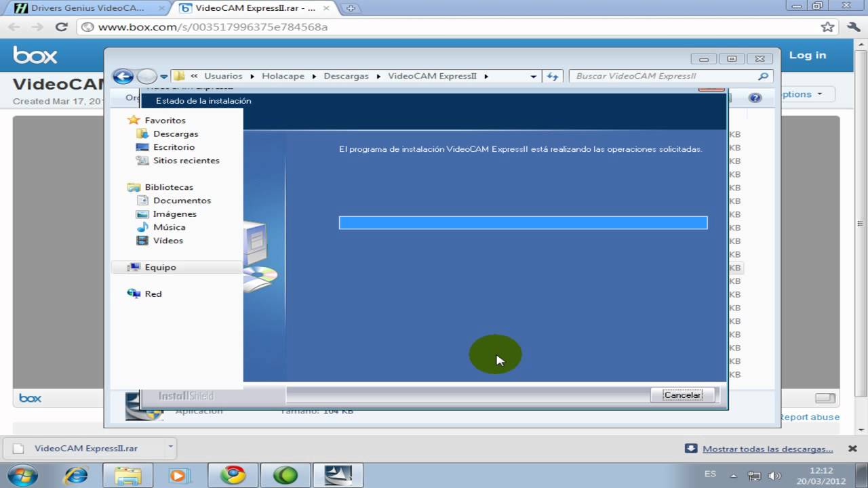Click Chrome reload button
The width and height of the screenshot is (868, 488).
(62, 27)
